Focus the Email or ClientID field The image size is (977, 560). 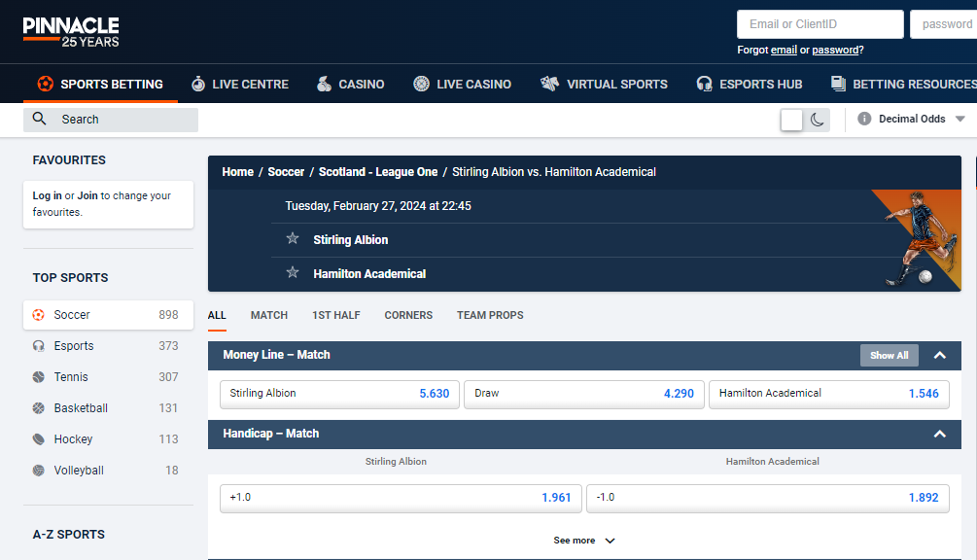[820, 24]
